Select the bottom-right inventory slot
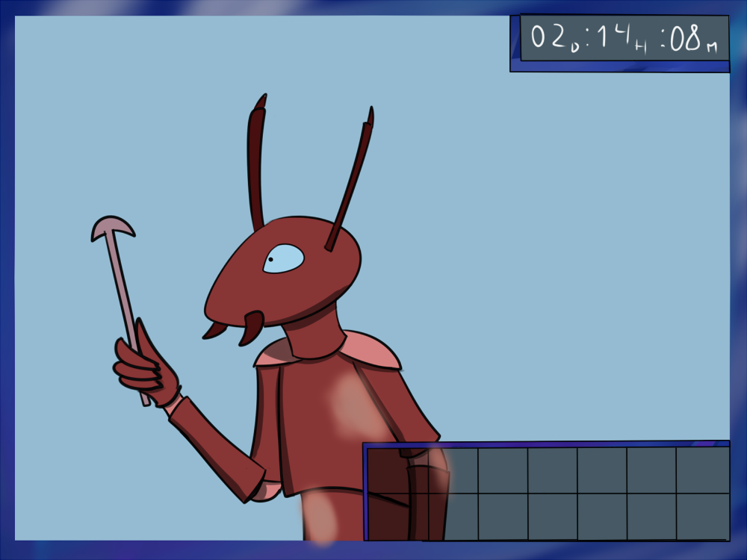Image resolution: width=747 pixels, height=560 pixels. point(702,515)
